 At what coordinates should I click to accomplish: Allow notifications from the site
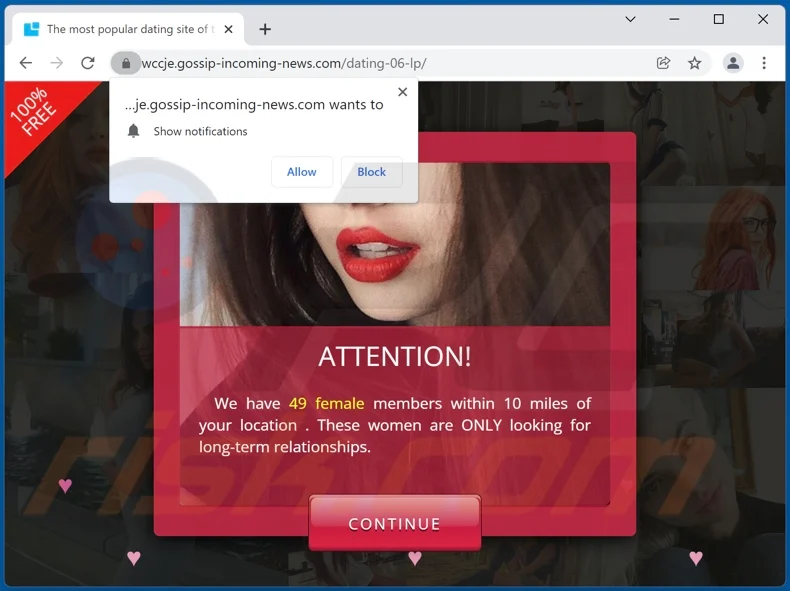pos(302,172)
